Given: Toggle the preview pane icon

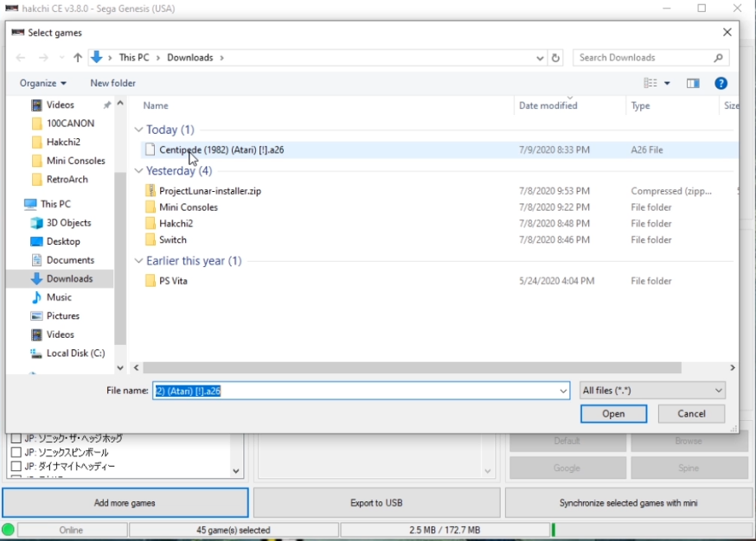Looking at the screenshot, I should pyautogui.click(x=693, y=83).
